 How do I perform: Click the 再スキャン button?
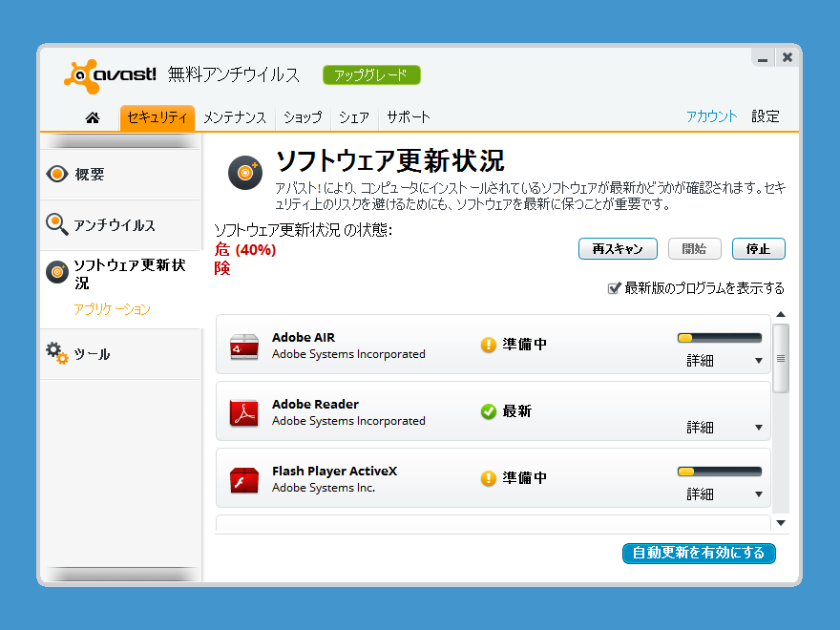click(x=618, y=248)
